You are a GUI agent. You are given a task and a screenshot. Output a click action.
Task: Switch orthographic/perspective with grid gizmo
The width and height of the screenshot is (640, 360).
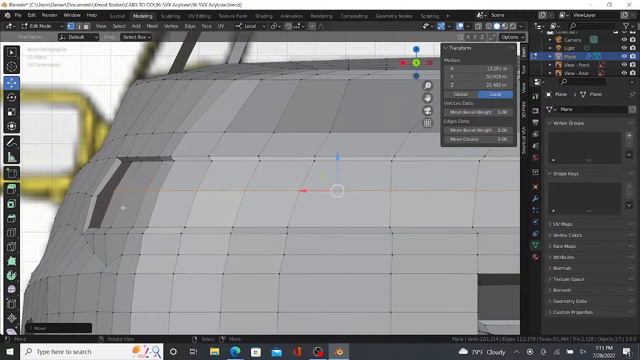pyautogui.click(x=427, y=123)
